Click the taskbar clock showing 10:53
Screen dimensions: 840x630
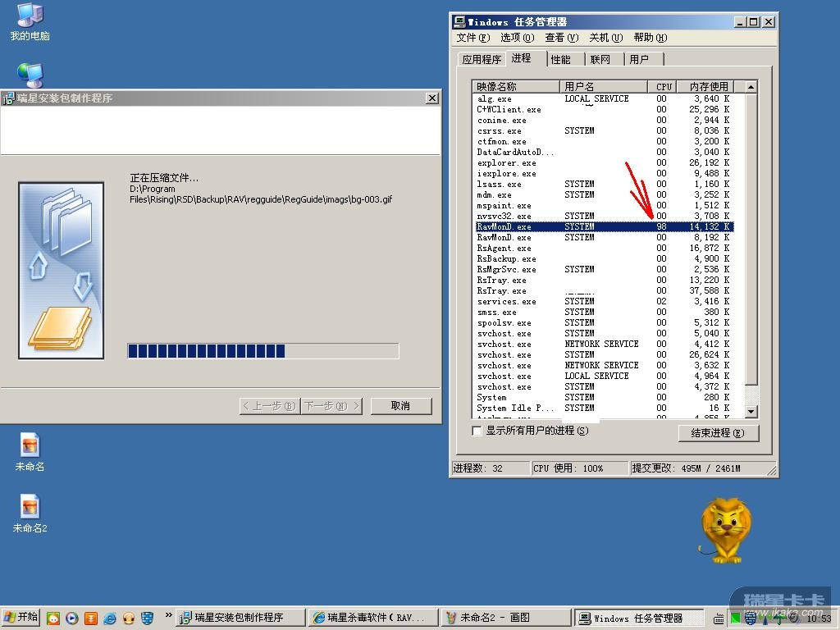pyautogui.click(x=819, y=619)
